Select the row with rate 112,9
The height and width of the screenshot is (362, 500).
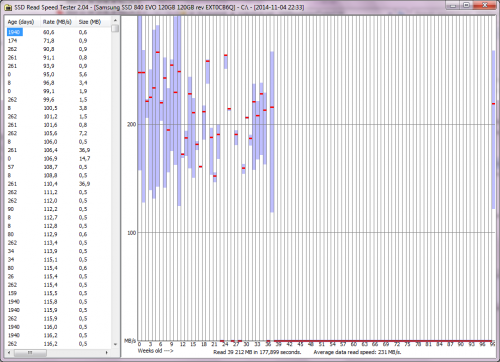pos(58,234)
